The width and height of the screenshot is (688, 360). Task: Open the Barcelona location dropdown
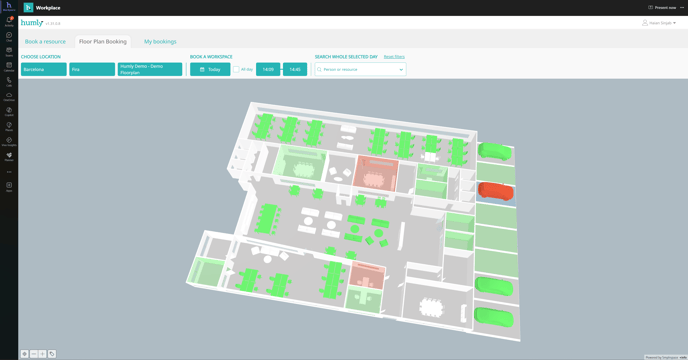point(44,69)
